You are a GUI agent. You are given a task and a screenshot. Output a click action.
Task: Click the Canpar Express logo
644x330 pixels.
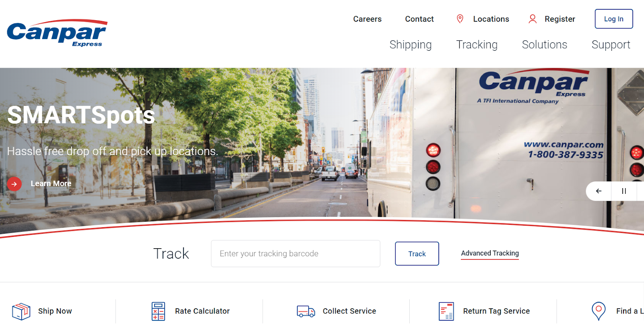click(x=57, y=33)
